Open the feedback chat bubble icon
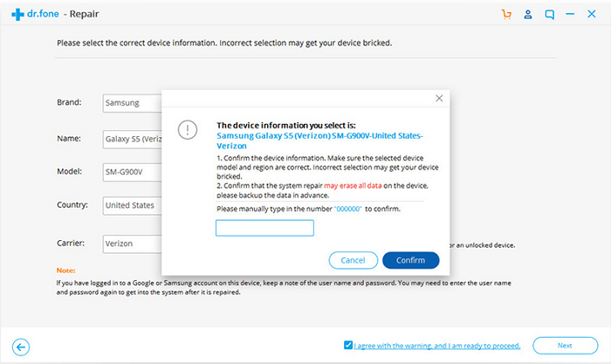 coord(550,14)
